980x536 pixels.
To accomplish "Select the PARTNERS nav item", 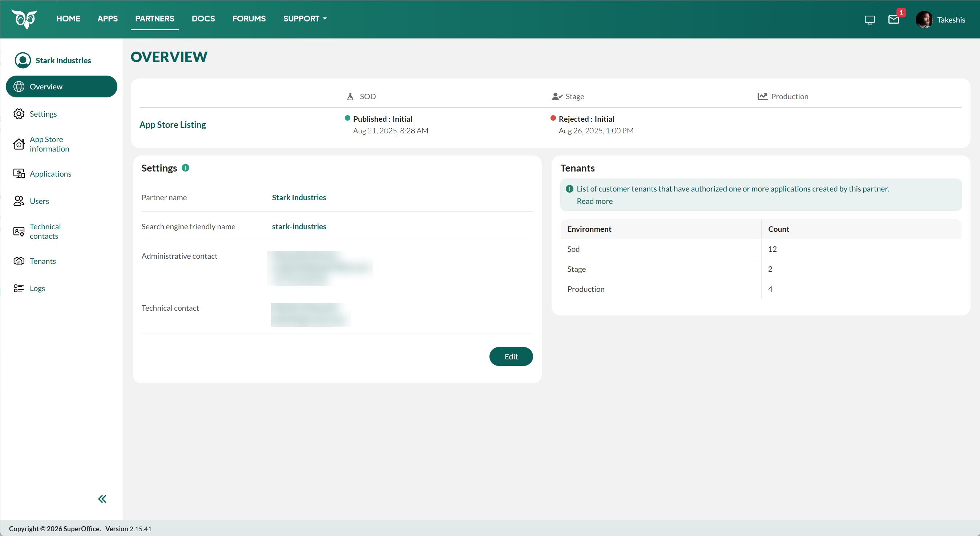I will [x=154, y=19].
